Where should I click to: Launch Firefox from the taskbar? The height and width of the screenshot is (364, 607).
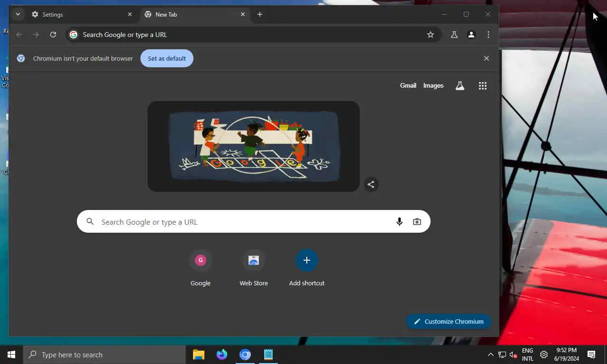[222, 355]
